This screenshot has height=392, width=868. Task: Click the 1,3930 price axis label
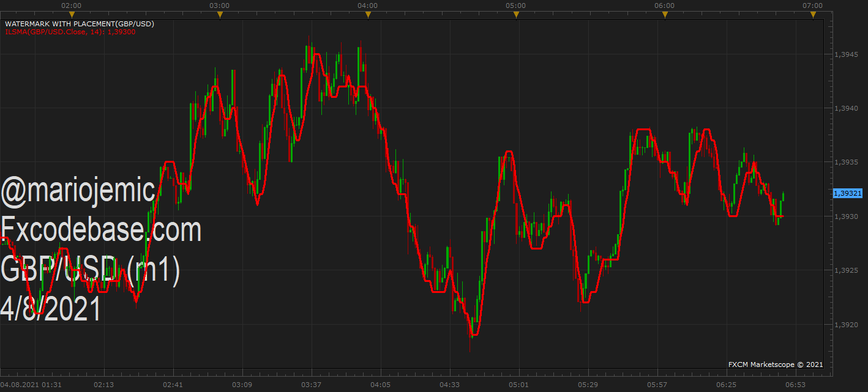[x=845, y=216]
